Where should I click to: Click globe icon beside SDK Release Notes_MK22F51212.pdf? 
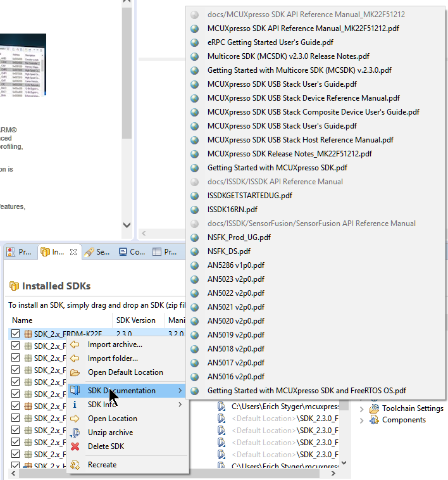(194, 154)
